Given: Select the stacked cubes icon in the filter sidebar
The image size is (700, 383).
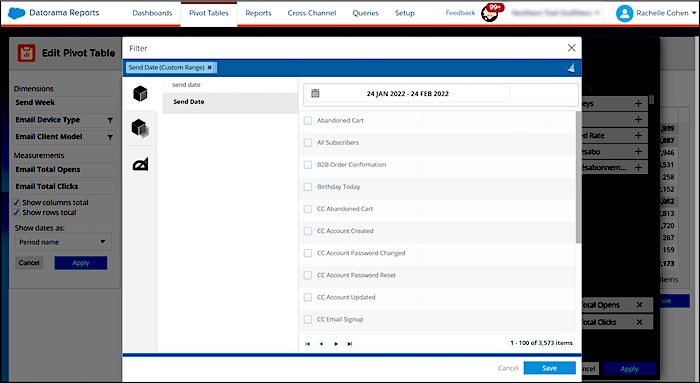Looking at the screenshot, I should [140, 129].
